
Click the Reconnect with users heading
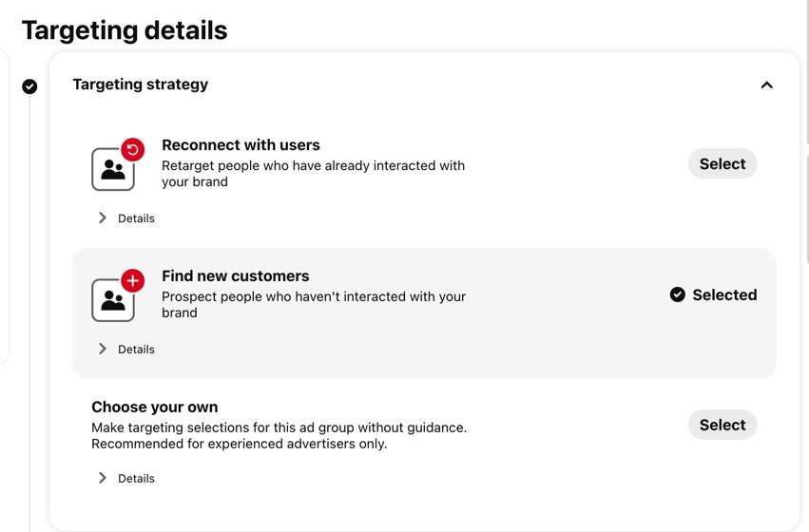[241, 144]
